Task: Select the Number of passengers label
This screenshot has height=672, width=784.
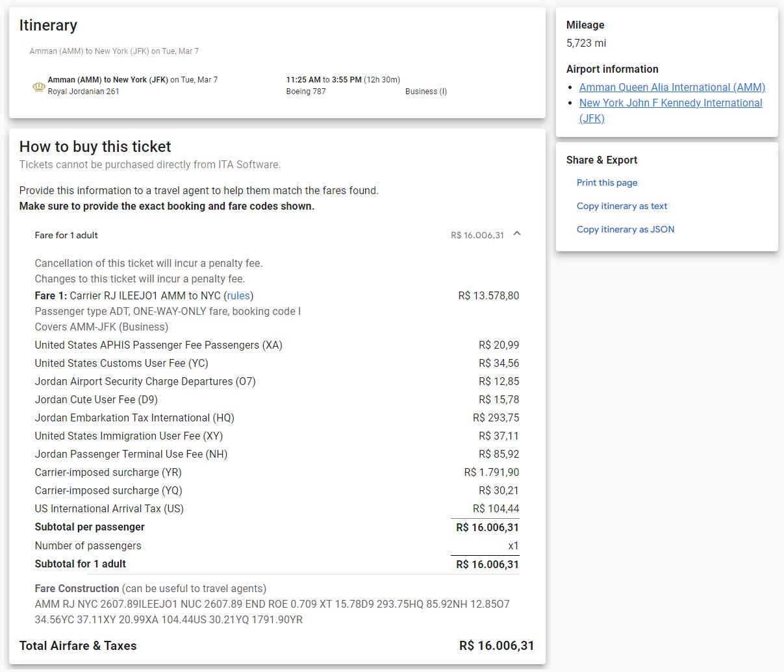Action: point(88,545)
